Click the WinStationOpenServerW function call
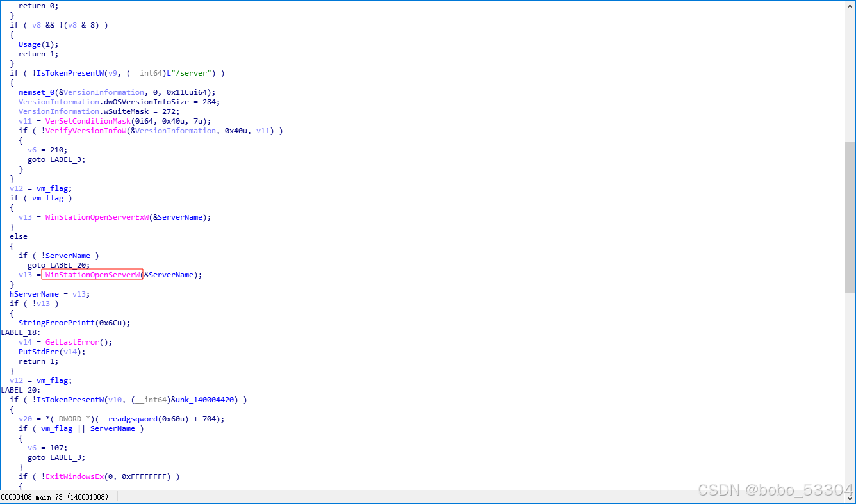 [x=92, y=275]
